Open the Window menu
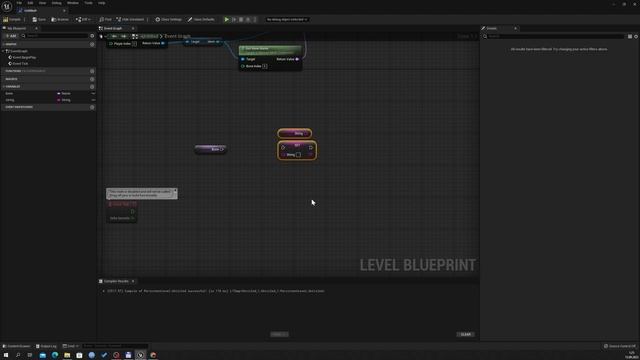Image resolution: width=640 pixels, height=360 pixels. click(73, 3)
